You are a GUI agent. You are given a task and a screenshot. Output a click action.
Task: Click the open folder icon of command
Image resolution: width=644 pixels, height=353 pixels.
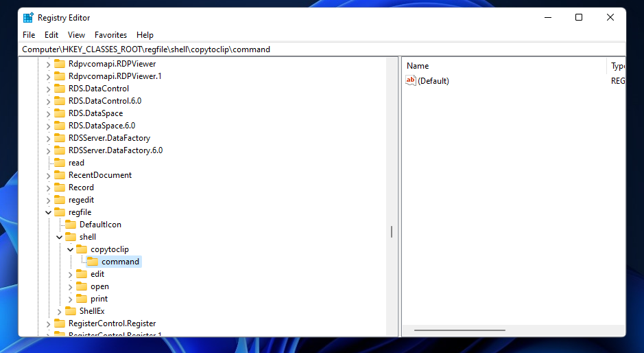(x=93, y=262)
